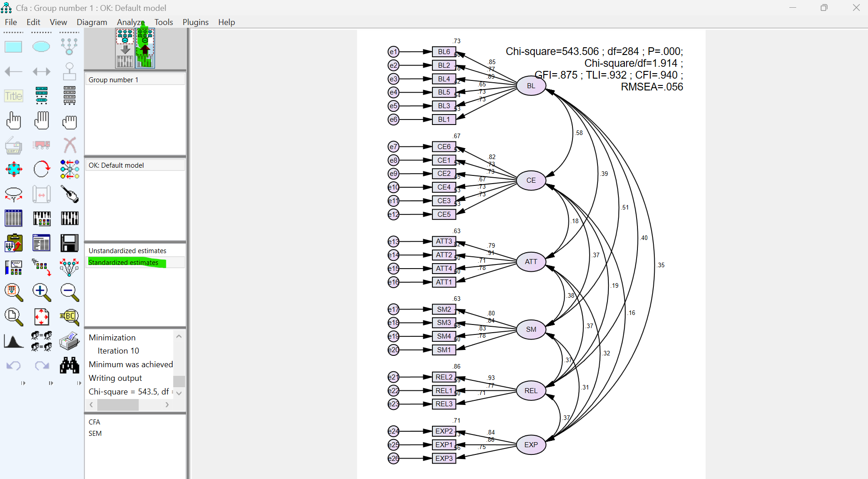868x479 pixels.
Task: Save the current path diagram
Action: 69,243
